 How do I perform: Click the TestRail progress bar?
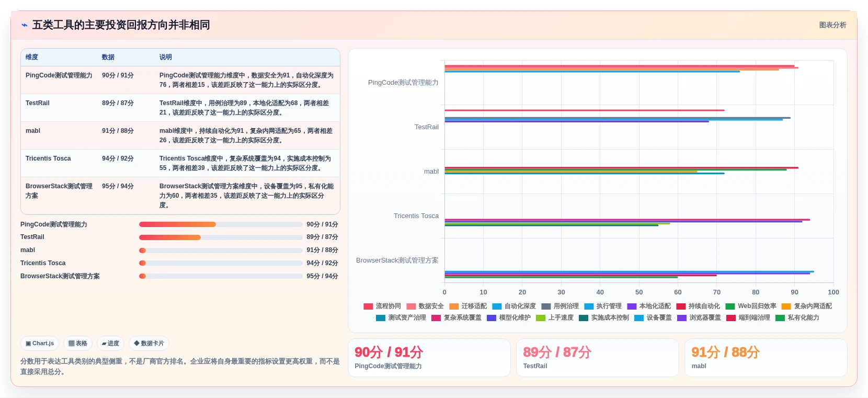pos(221,237)
